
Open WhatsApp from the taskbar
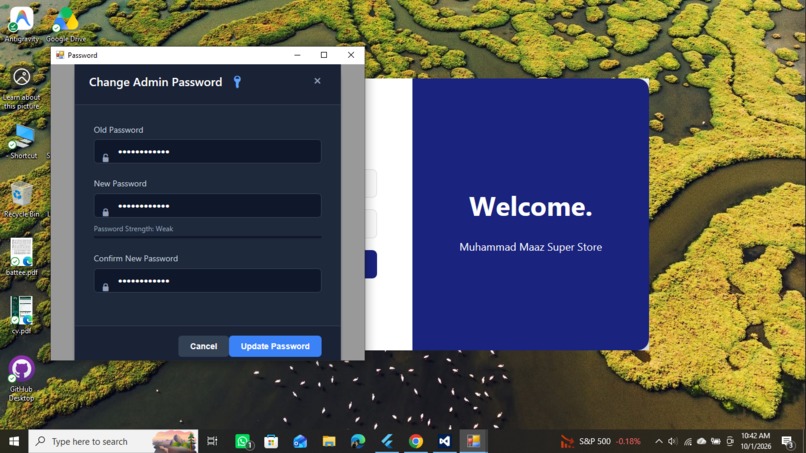pos(243,441)
